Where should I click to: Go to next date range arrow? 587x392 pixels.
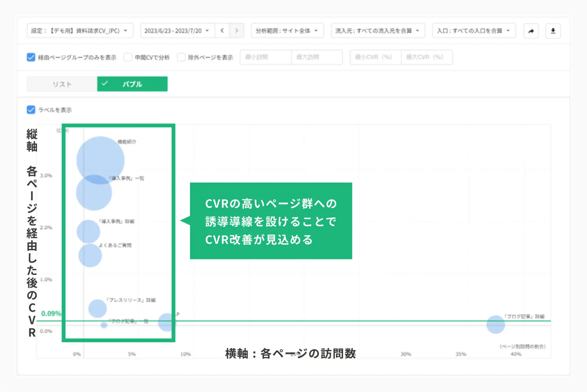point(237,31)
